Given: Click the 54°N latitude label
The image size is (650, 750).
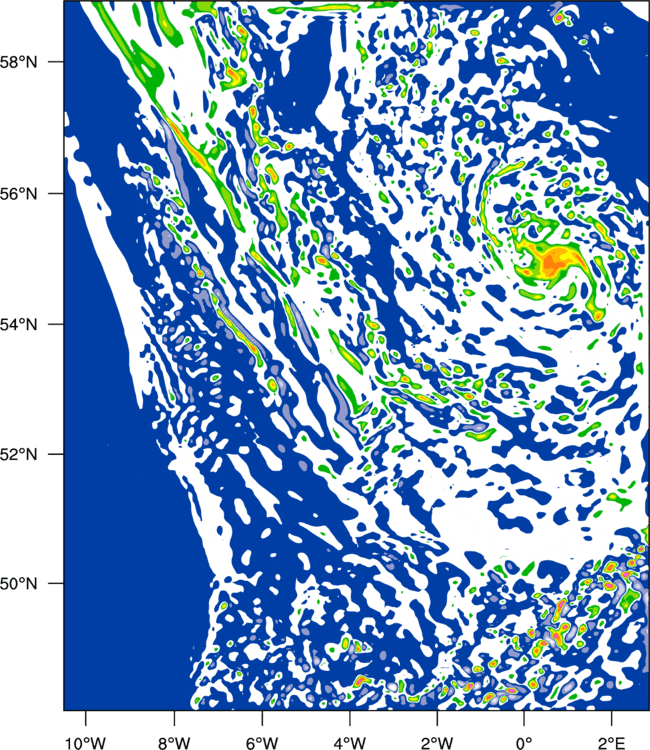Looking at the screenshot, I should click(19, 325).
